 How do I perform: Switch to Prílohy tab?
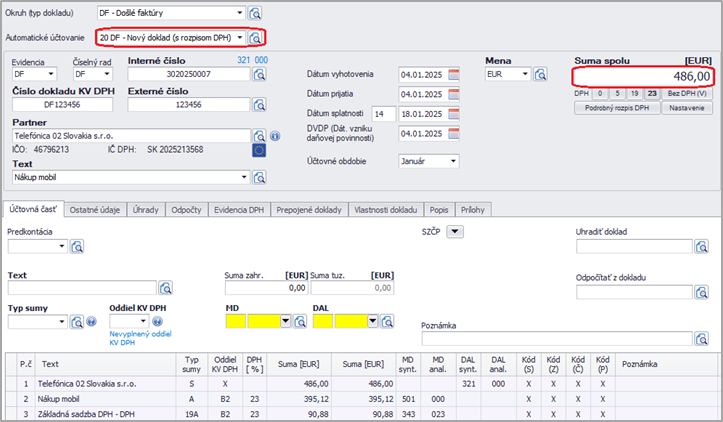click(473, 210)
